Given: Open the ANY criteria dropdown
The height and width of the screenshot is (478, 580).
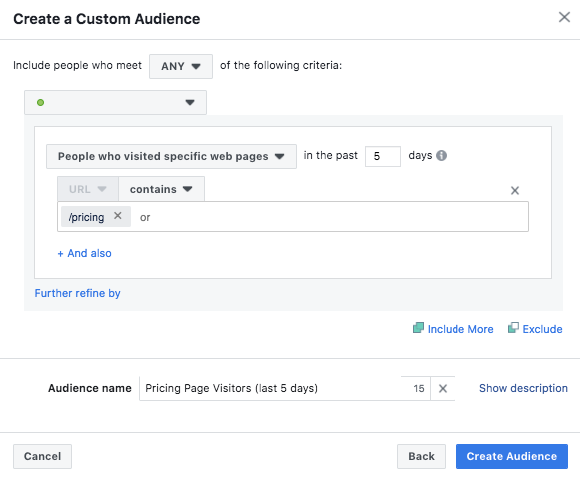Looking at the screenshot, I should click(181, 66).
